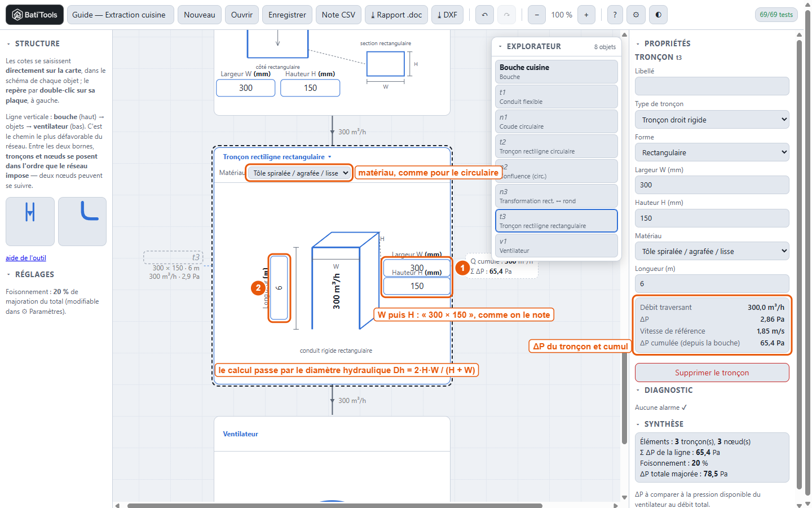Create a new project with Nouveau
812x508 pixels.
coord(200,15)
